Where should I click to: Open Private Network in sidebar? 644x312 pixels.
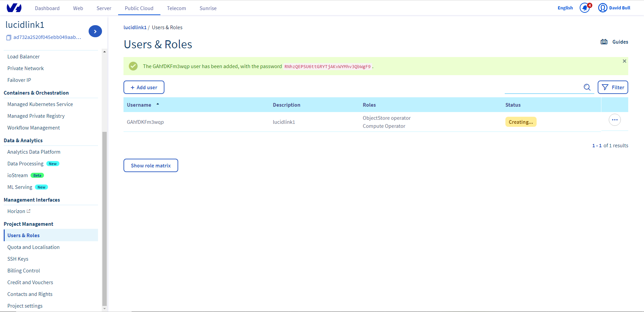pyautogui.click(x=26, y=68)
